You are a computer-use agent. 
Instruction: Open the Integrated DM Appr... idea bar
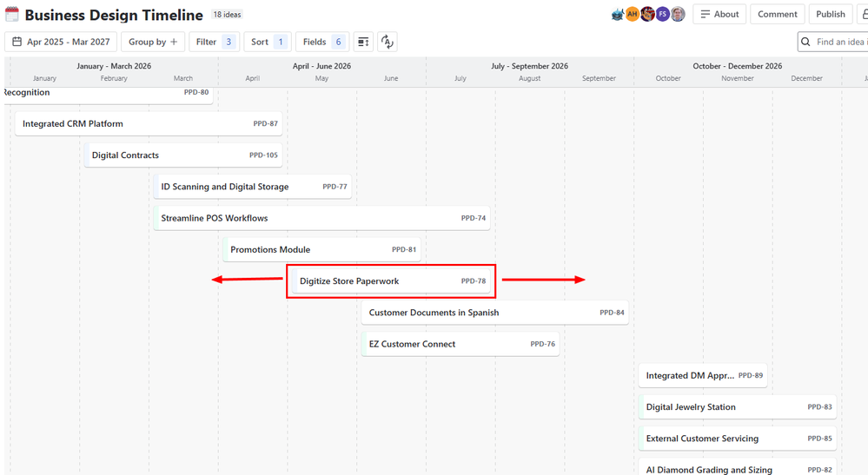703,376
